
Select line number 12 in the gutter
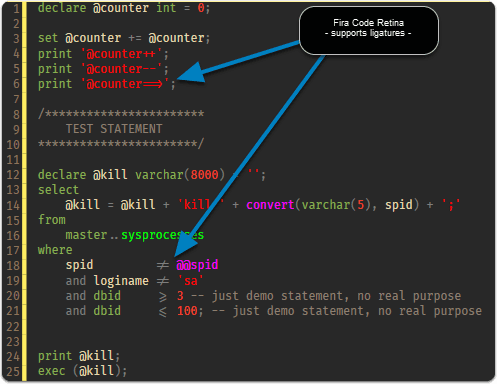coord(13,175)
